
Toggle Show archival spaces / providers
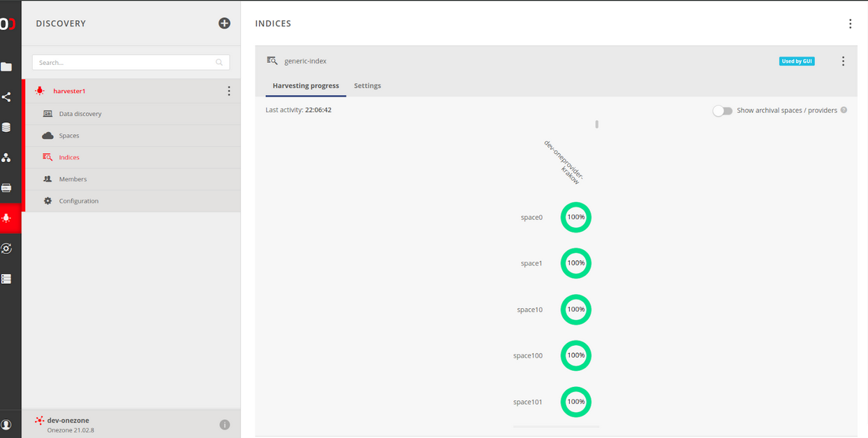(722, 110)
